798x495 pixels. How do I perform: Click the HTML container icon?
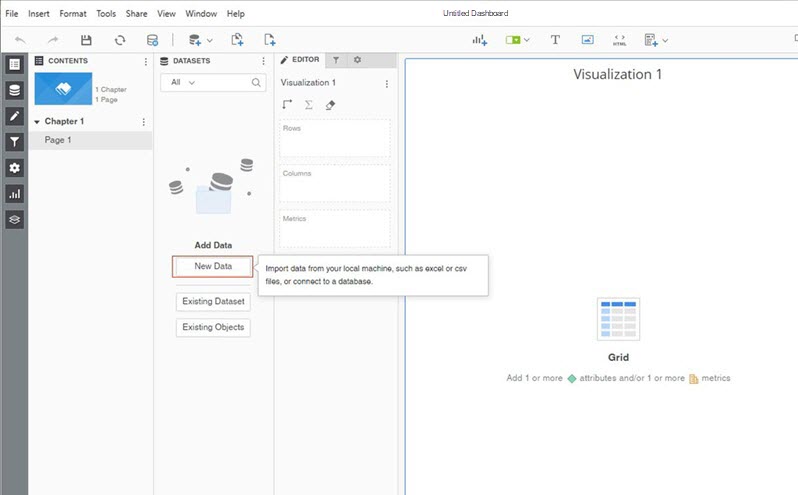click(x=619, y=40)
